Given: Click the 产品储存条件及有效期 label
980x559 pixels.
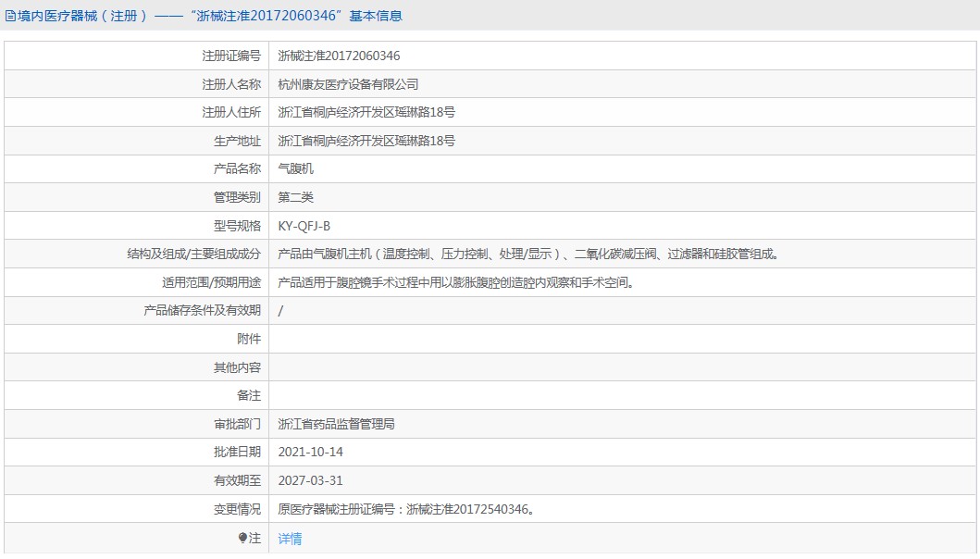Looking at the screenshot, I should click(x=202, y=311).
